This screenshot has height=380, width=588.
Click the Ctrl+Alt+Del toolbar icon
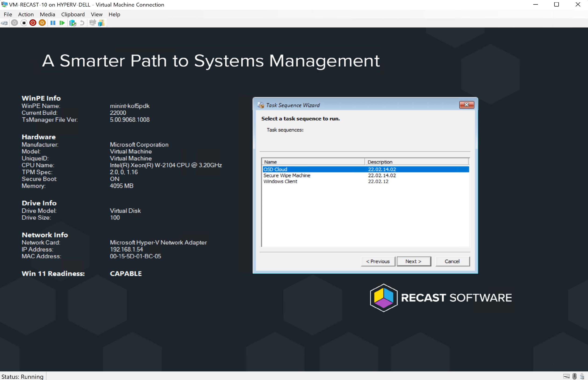[x=4, y=23]
